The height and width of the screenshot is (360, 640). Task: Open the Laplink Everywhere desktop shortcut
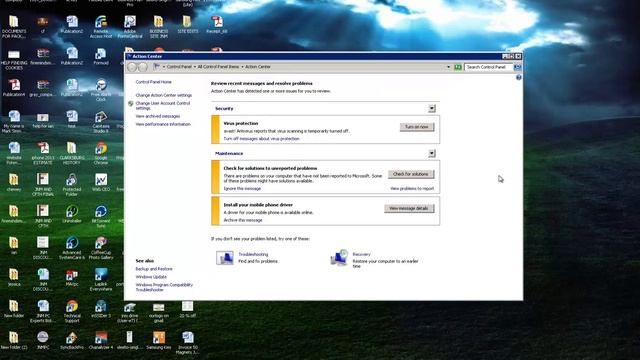(101, 280)
